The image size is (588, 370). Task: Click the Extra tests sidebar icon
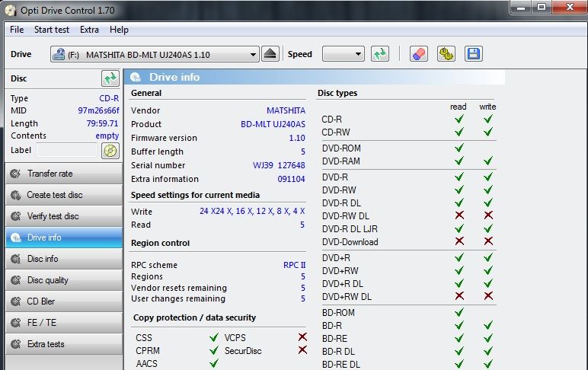[15, 344]
